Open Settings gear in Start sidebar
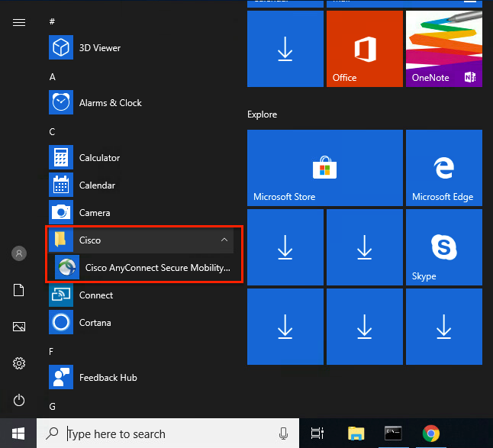Viewport: 493px width, 448px height. [19, 363]
